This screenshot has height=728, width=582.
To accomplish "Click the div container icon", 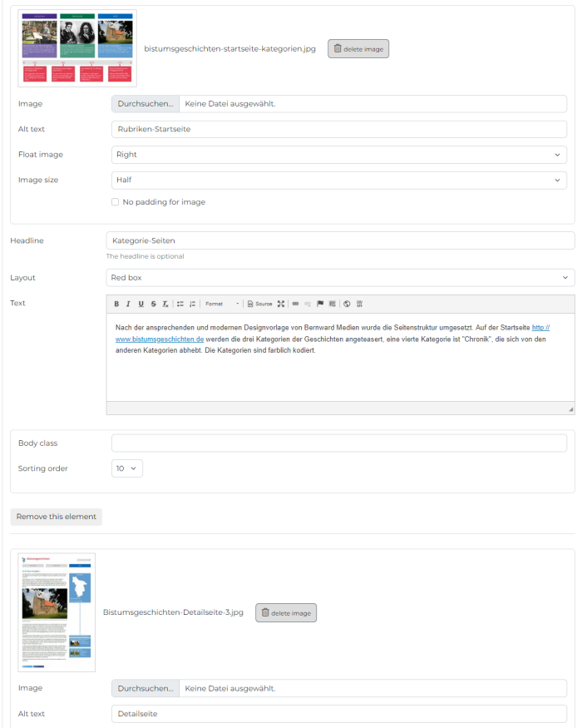I will pyautogui.click(x=359, y=304).
